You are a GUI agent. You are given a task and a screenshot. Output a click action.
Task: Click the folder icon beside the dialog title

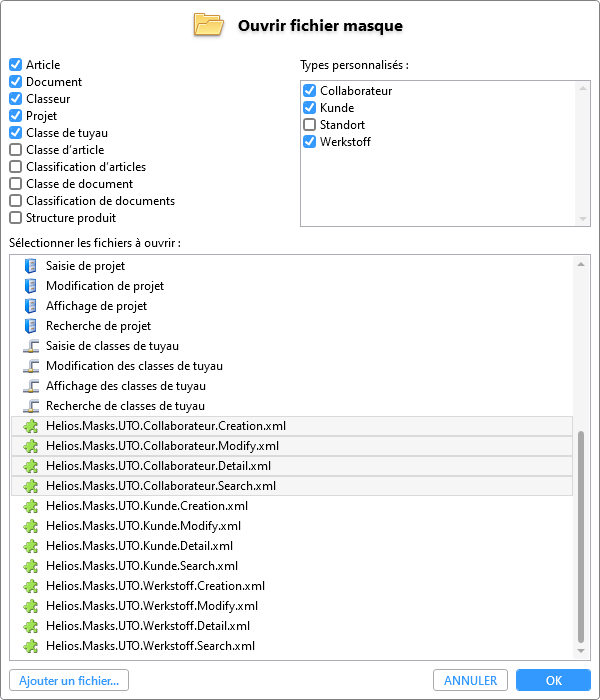[x=208, y=25]
